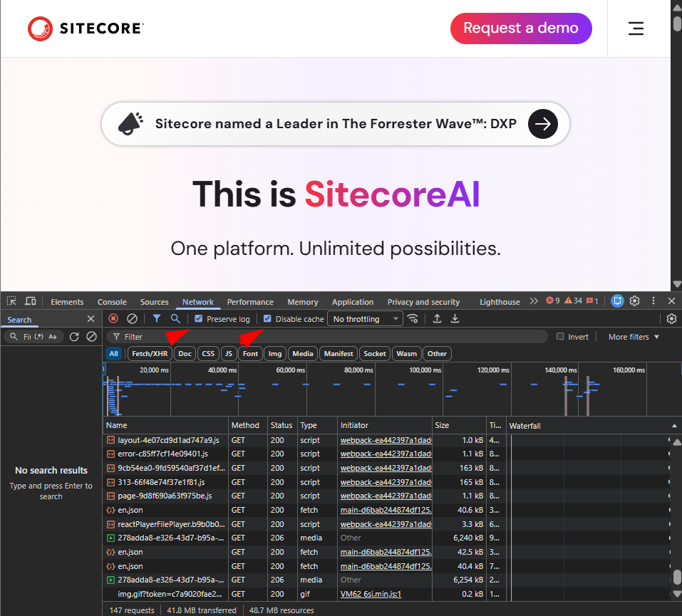Click the import HAR file icon
Viewport: 682px width, 616px height.
pyautogui.click(x=437, y=319)
